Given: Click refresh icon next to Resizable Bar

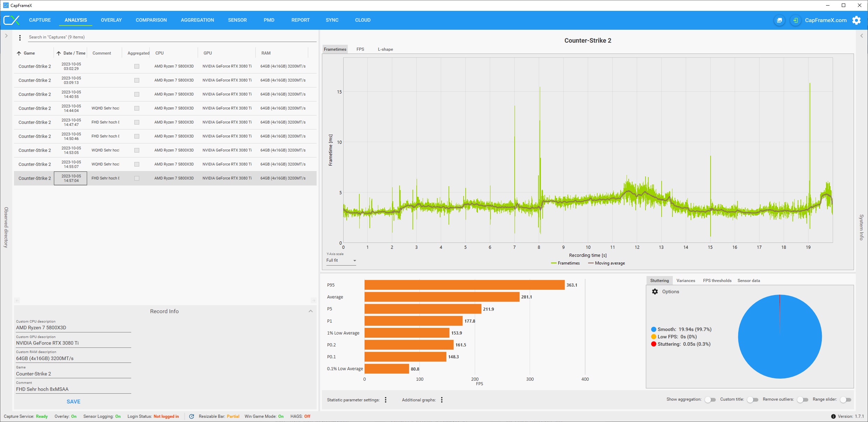Looking at the screenshot, I should 191,416.
